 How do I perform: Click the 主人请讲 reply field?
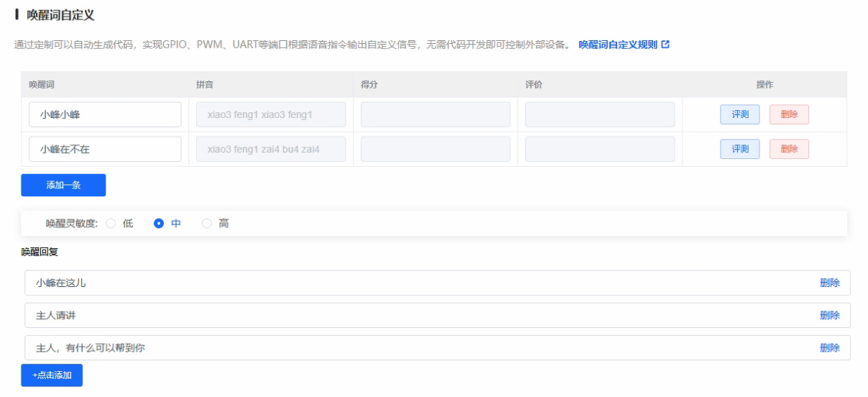click(417, 315)
